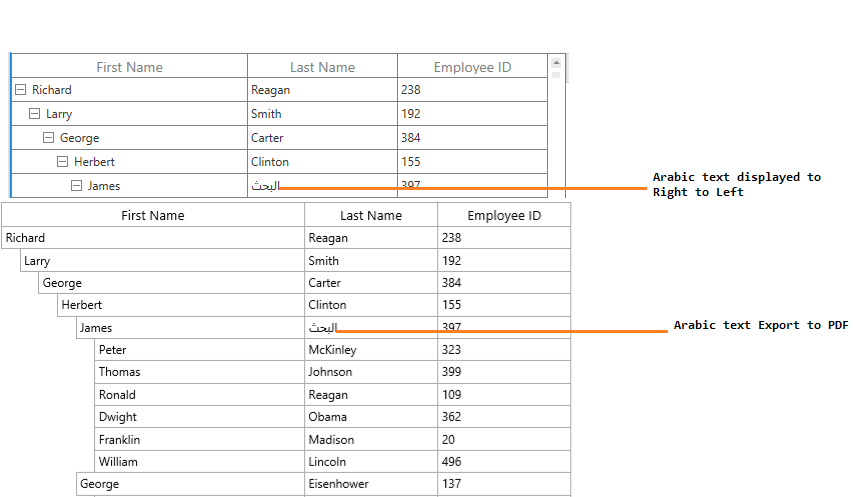Collapse the Herbert tree node
853x497 pixels.
tap(63, 161)
